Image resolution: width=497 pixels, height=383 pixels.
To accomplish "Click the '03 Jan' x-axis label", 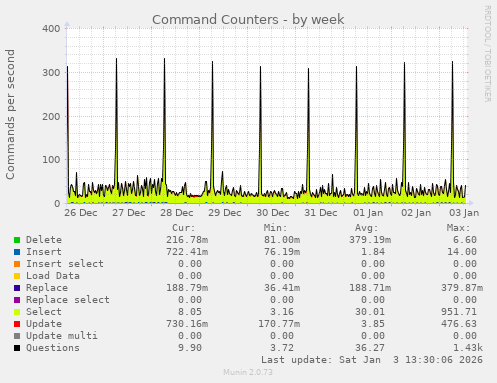I will click(x=464, y=213).
